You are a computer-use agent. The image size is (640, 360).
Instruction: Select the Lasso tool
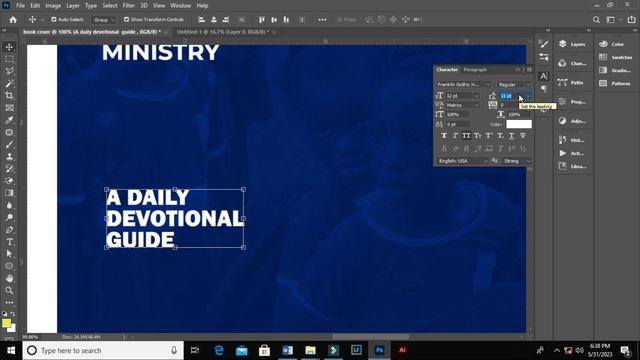click(9, 71)
